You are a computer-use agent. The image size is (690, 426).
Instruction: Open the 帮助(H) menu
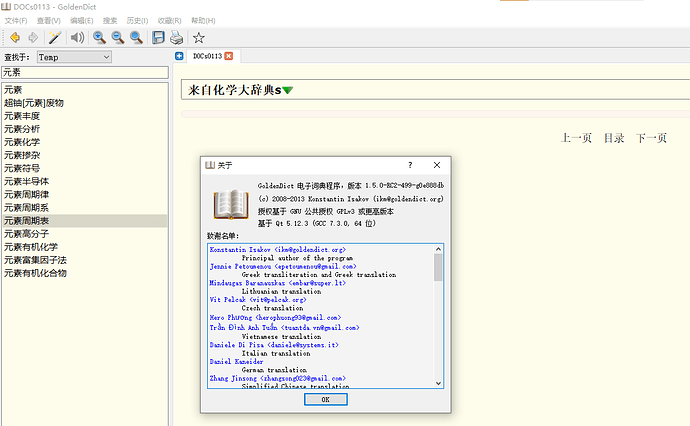coord(202,19)
